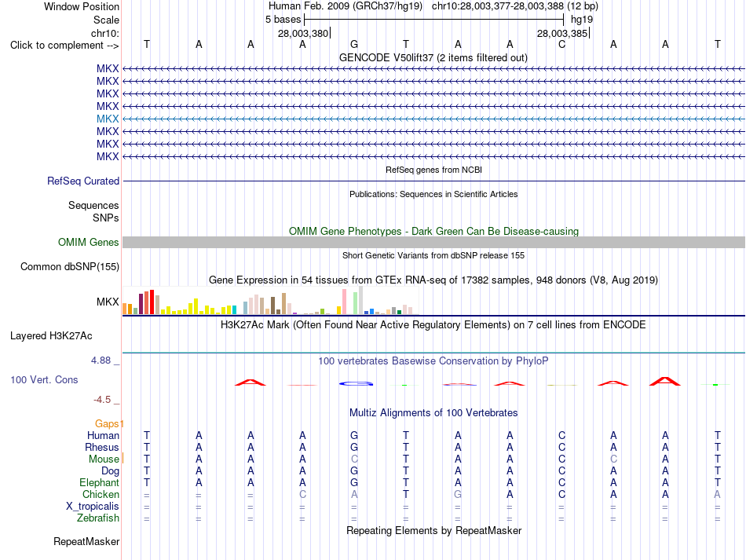This screenshot has width=746, height=560.
Task: Click the 28,003,385 position marker
Action: click(x=563, y=33)
